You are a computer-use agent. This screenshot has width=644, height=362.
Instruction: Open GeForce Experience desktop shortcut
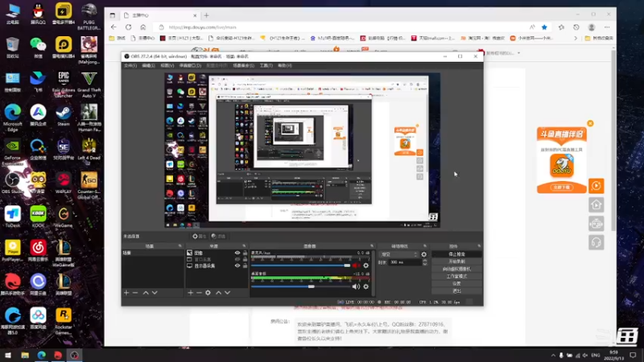point(12,152)
